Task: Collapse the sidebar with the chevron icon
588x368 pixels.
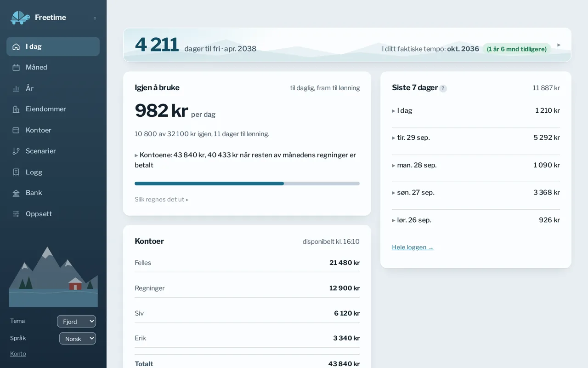Action: (x=95, y=18)
